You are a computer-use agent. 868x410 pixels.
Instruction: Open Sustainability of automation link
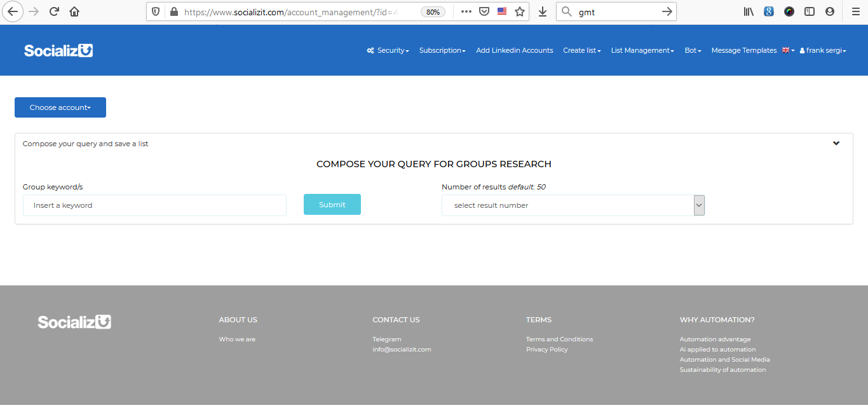[722, 370]
